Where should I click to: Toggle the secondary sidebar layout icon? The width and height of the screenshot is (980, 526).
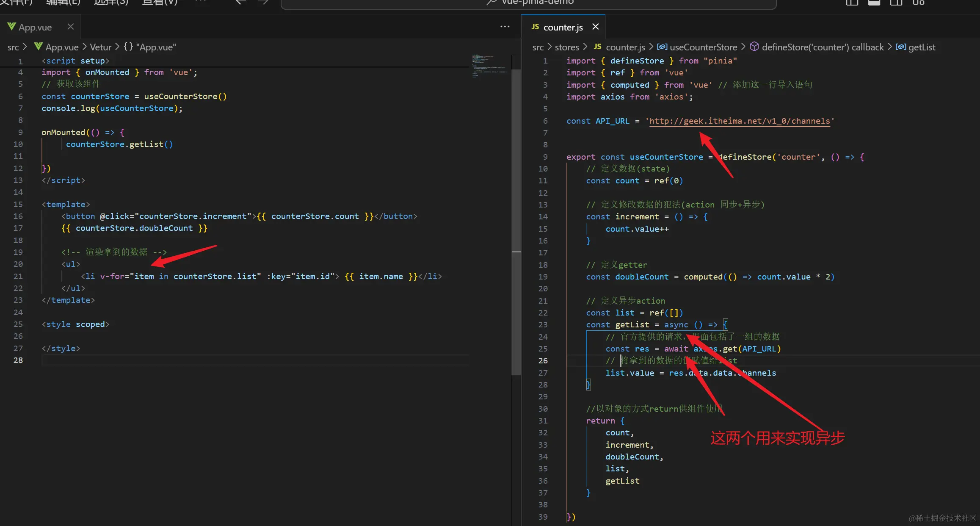(896, 2)
